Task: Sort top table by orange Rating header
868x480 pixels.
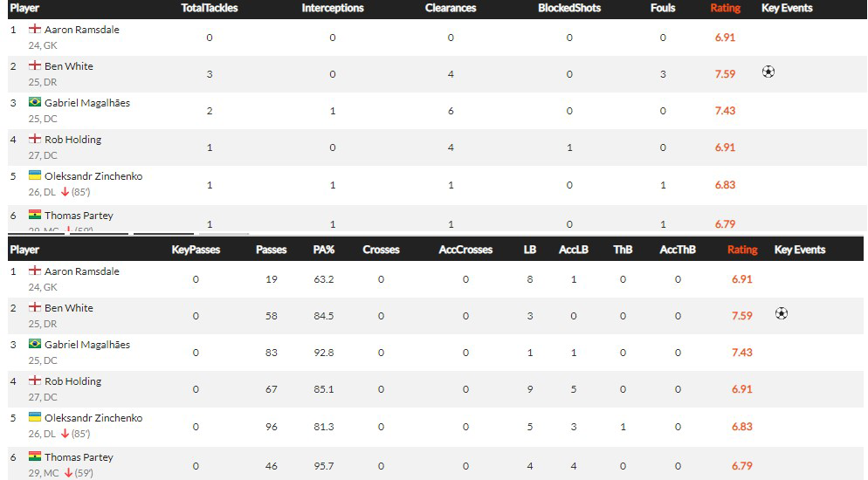Action: (725, 9)
